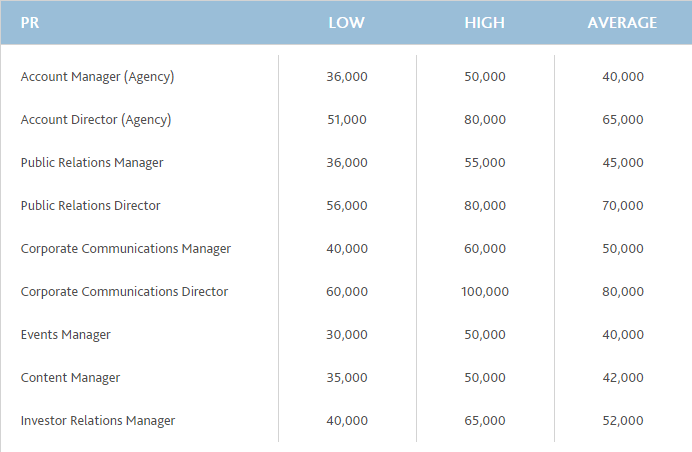Click the 30,000 low value for Events Manager
Screen dimensions: 692x452
(x=347, y=335)
